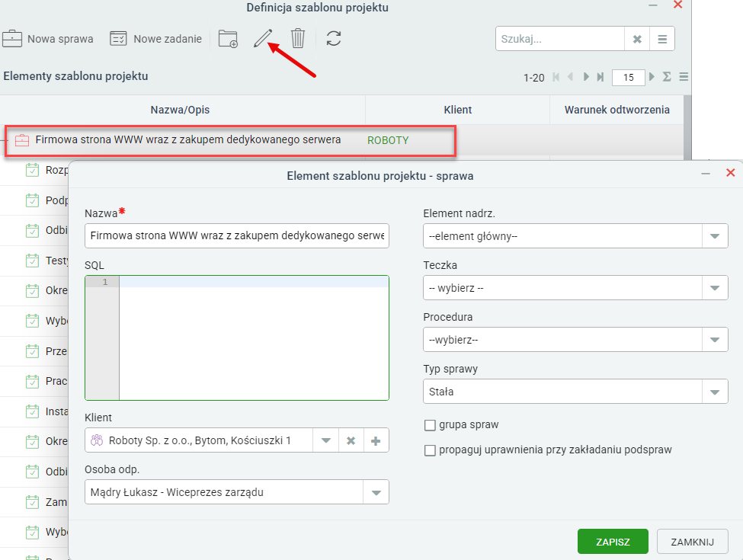
Task: Open search options hamburger menu
Action: pos(662,39)
